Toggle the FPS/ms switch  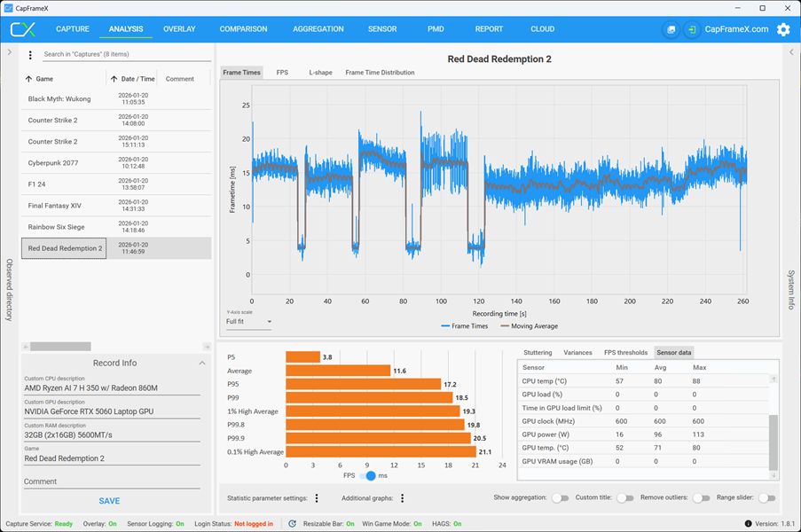[x=366, y=476]
